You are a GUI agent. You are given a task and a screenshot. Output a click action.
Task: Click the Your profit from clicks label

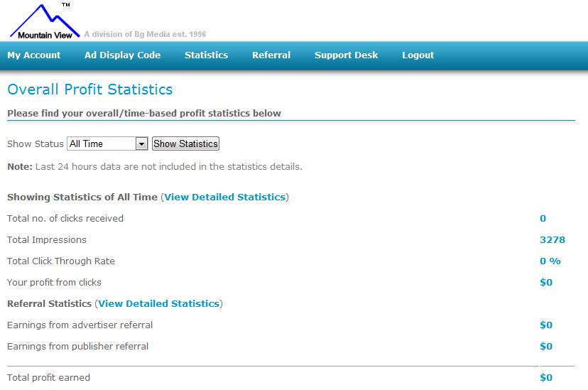pos(55,282)
